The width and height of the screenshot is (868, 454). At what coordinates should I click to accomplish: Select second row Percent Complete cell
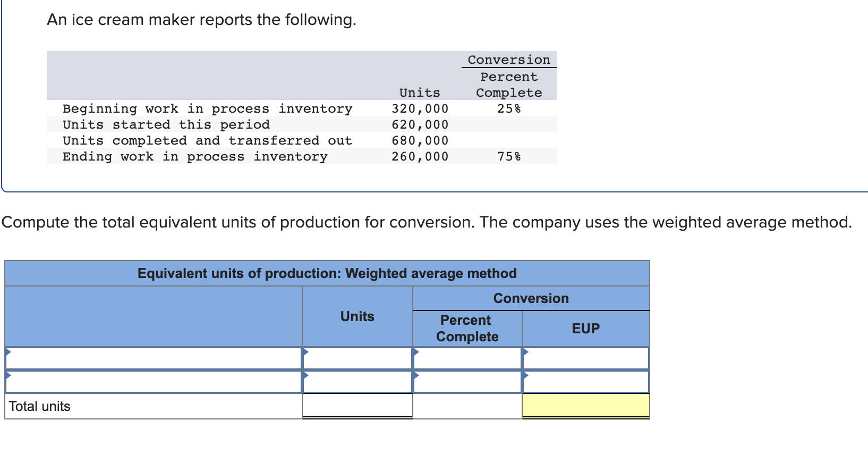pyautogui.click(x=467, y=382)
